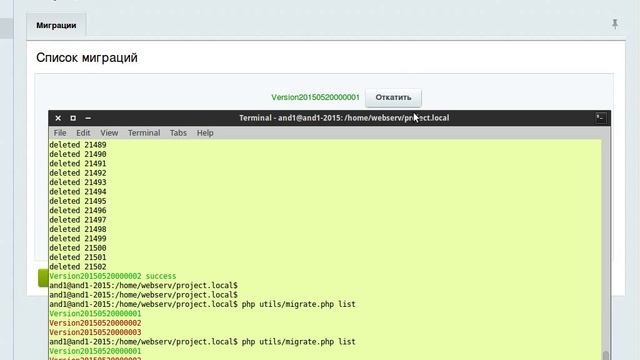The height and width of the screenshot is (360, 640).
Task: Open the File menu in Terminal
Action: coord(60,133)
